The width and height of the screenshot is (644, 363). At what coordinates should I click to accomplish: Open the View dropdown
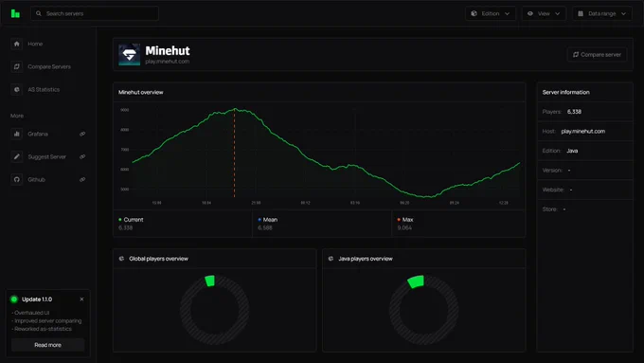coord(544,13)
